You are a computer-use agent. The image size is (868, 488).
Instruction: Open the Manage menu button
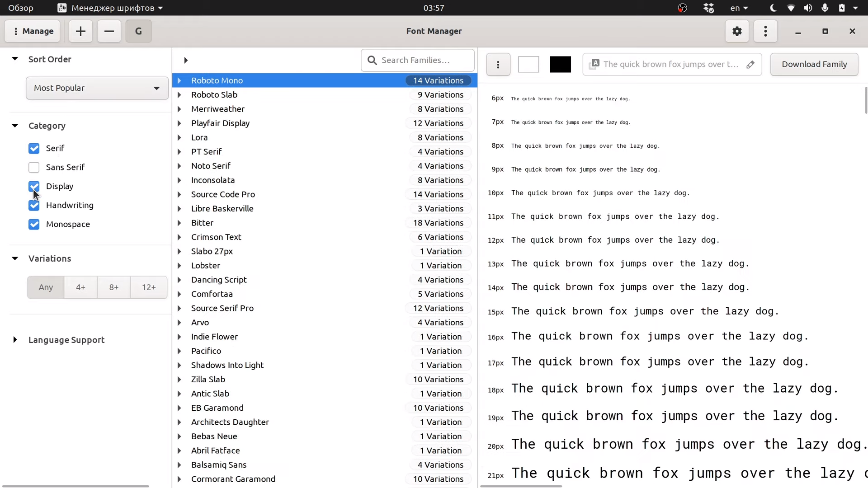[33, 31]
